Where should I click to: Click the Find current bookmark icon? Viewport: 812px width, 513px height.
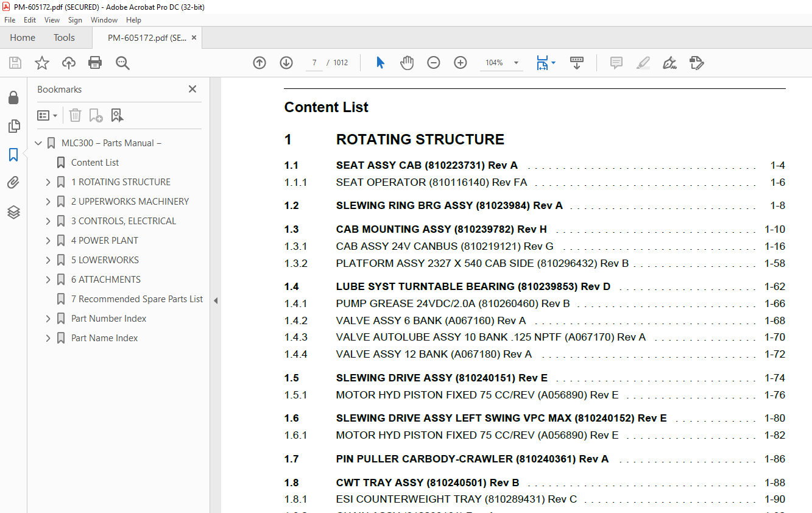[x=117, y=115]
